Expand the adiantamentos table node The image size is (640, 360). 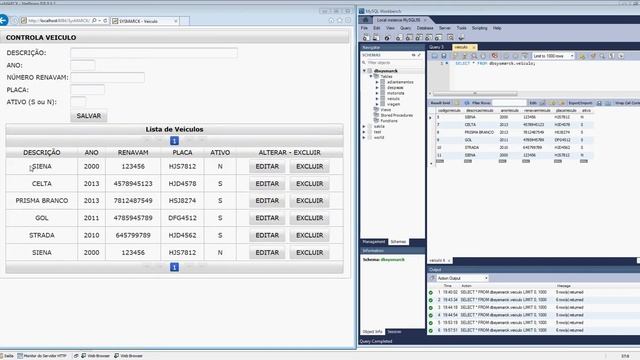point(377,82)
